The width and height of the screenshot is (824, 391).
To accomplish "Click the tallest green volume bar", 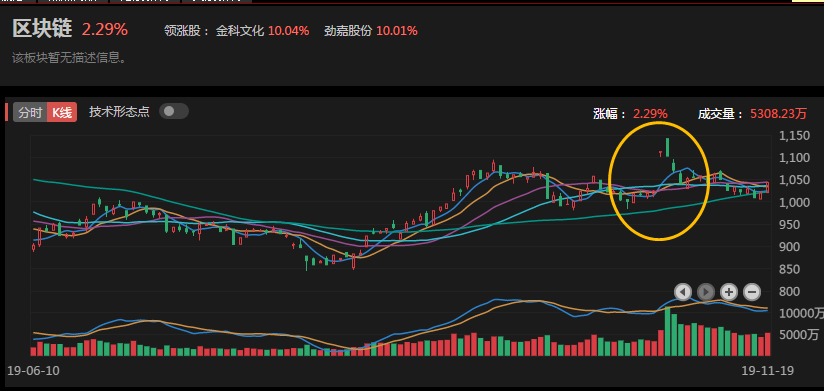I will coord(667,332).
